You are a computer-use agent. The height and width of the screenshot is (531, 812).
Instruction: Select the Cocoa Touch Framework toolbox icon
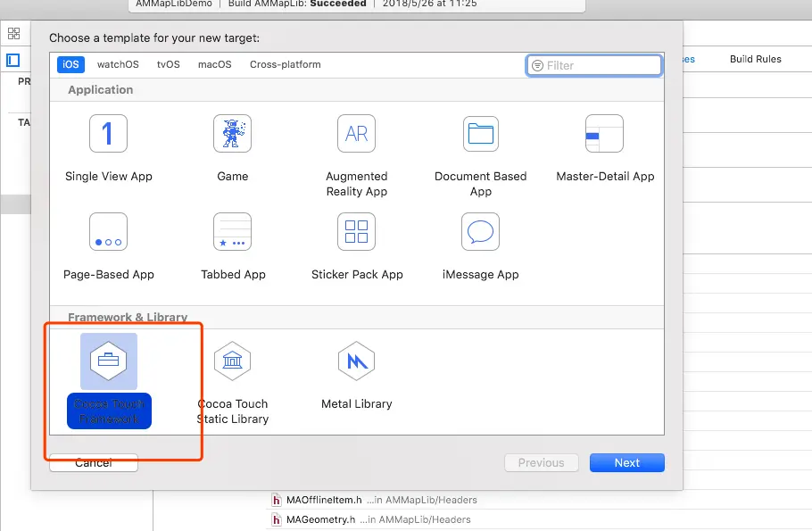[x=108, y=361]
